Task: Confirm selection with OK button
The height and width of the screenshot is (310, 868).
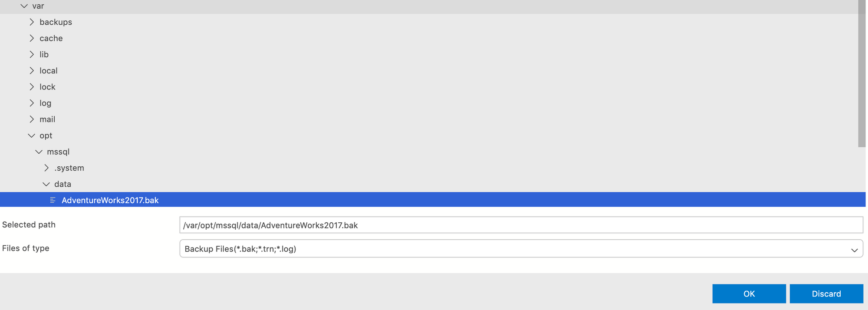Action: (749, 294)
